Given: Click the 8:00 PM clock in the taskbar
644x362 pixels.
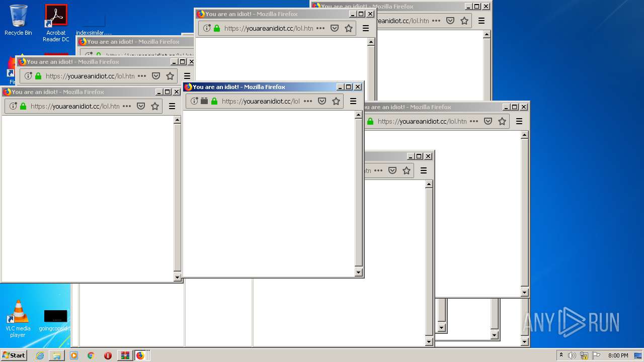Looking at the screenshot, I should pyautogui.click(x=618, y=355).
